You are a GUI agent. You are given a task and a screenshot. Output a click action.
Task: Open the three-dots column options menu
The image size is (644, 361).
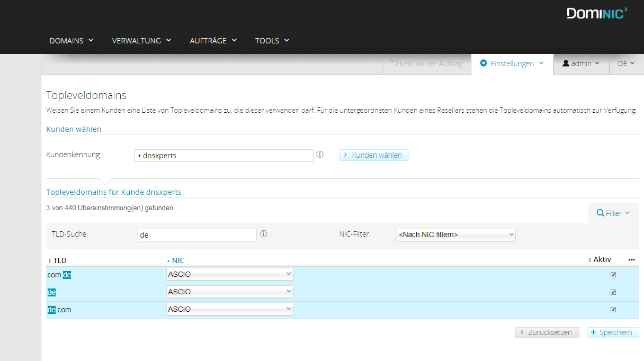[x=631, y=260]
